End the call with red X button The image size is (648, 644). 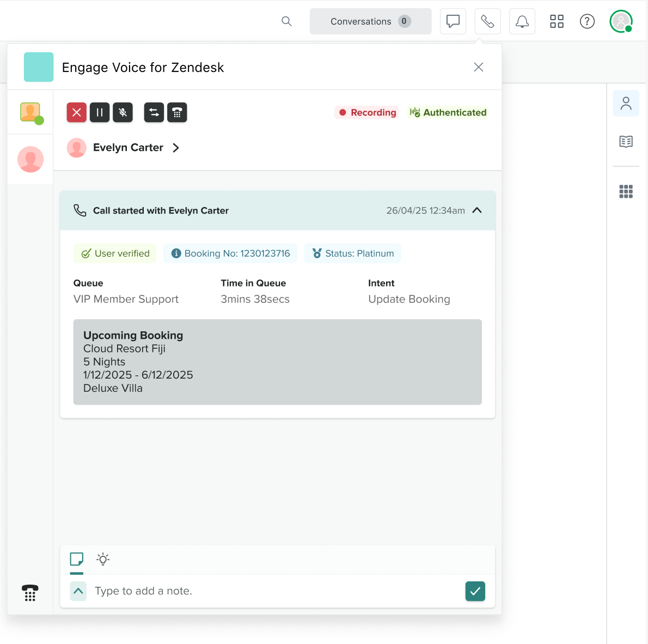coord(76,112)
